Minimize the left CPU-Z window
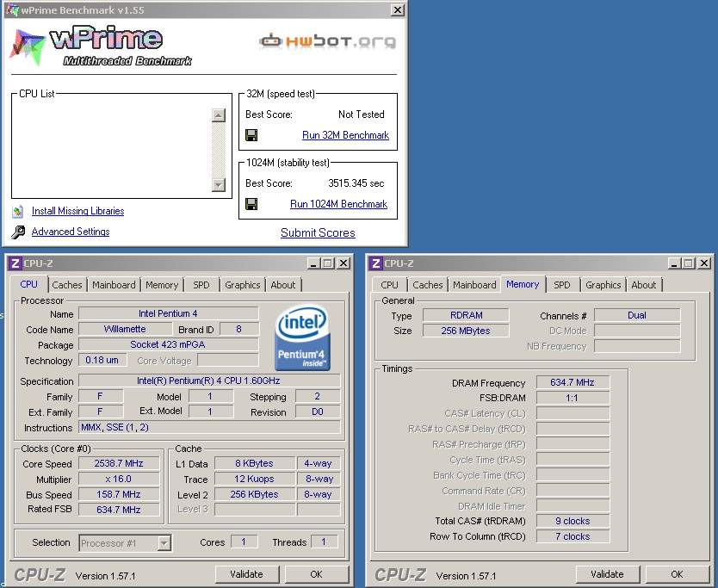 point(313,263)
